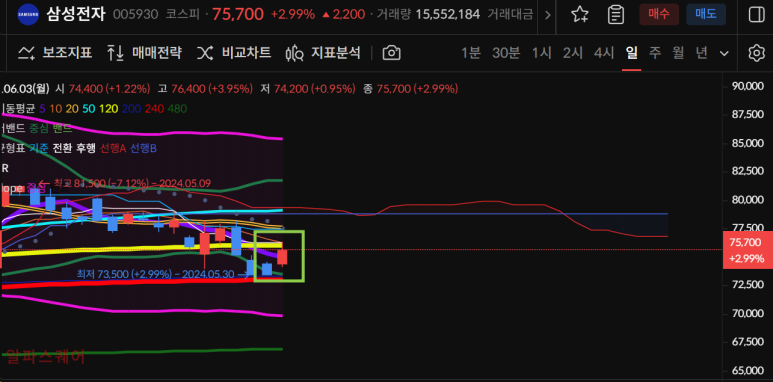Open chart settings gear icon
Viewport: 773px width, 382px height.
[x=756, y=53]
